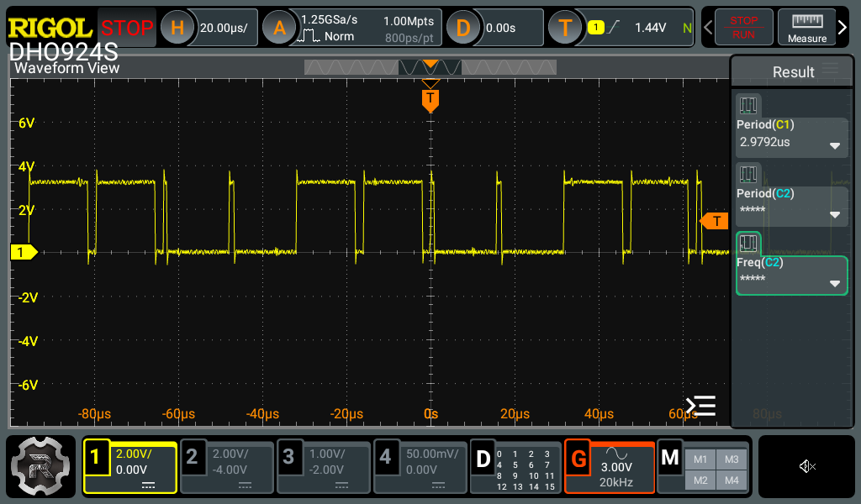Toggle math M2 waveform
861x504 pixels.
[x=700, y=480]
